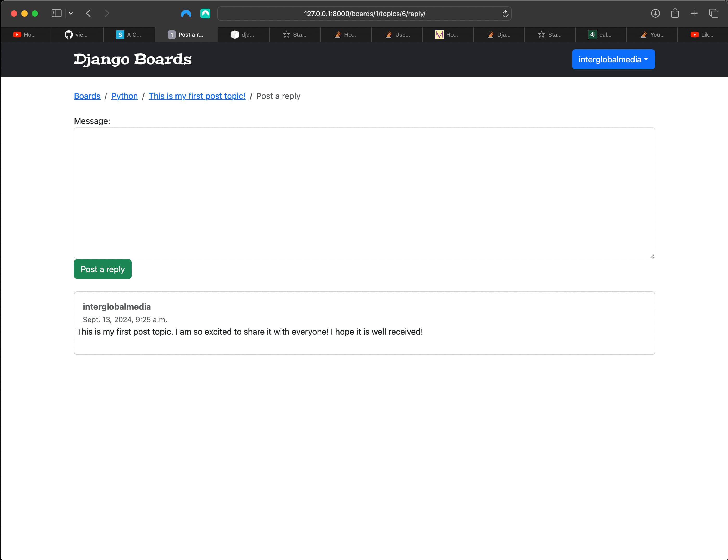Screen dimensions: 728x560
Task: Open a new tab with the plus icon
Action: 694,13
